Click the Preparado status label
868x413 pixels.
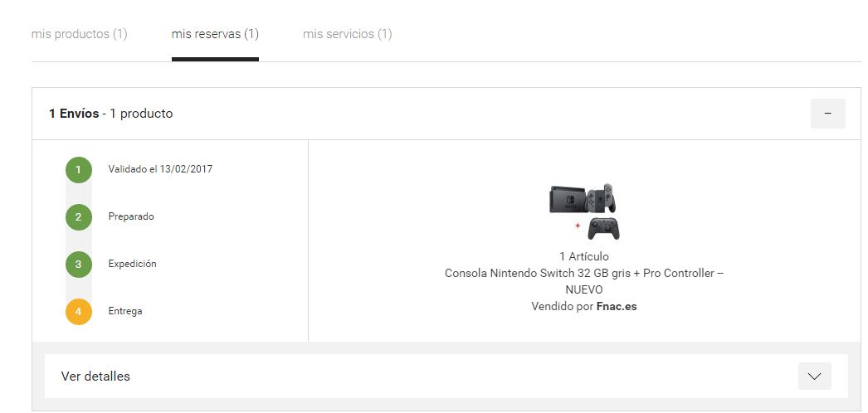click(131, 216)
